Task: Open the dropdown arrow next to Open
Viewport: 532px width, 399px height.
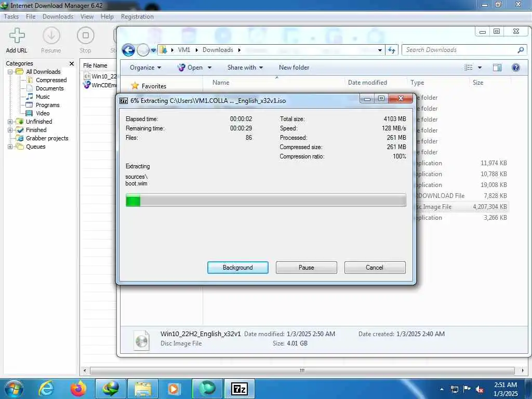Action: pos(209,68)
